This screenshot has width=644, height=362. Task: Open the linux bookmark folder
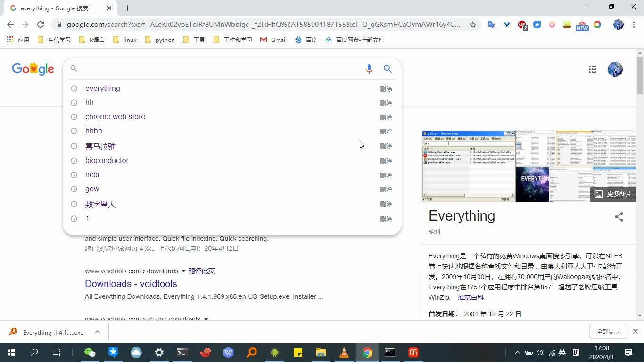(x=125, y=40)
